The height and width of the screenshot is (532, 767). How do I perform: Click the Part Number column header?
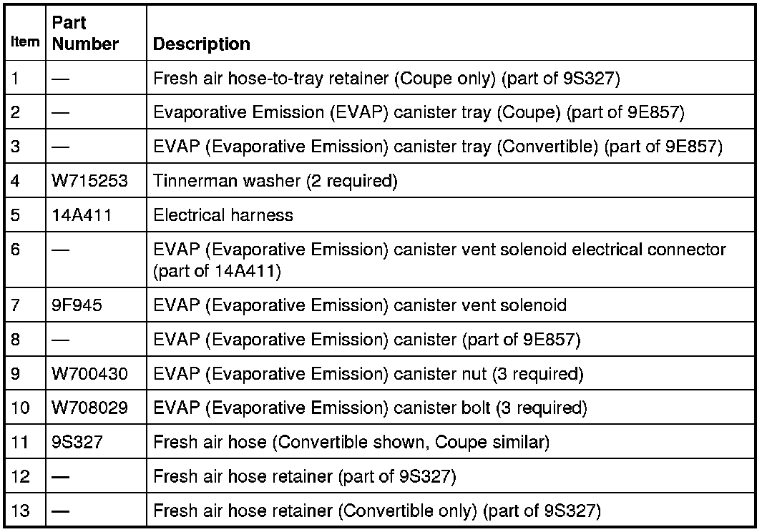click(x=85, y=34)
